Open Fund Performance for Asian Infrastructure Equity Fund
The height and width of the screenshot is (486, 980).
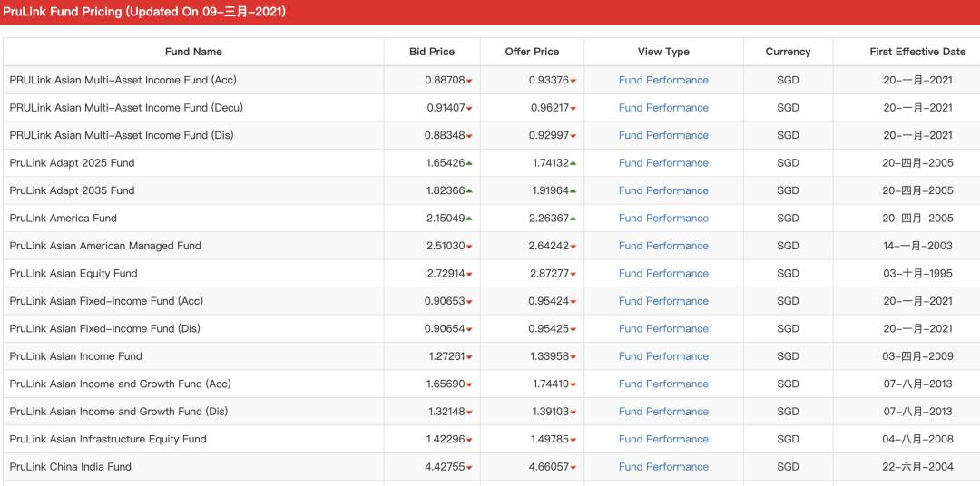pos(663,440)
